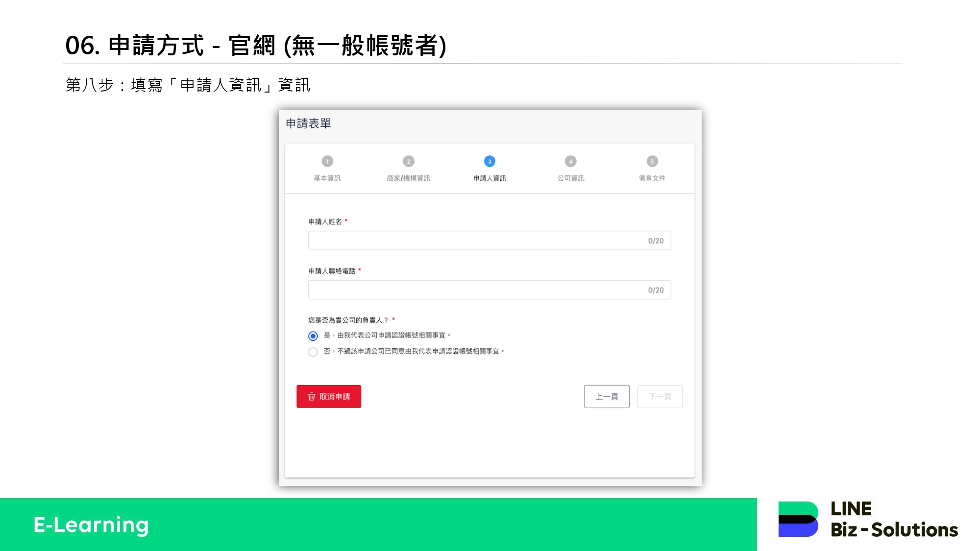The height and width of the screenshot is (551, 980).
Task: Open the 申請人資訊 step label
Action: click(x=490, y=178)
